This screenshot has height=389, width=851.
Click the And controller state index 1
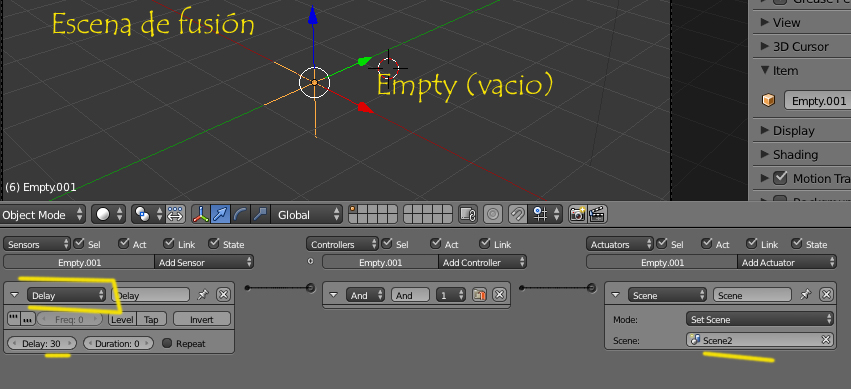[450, 295]
